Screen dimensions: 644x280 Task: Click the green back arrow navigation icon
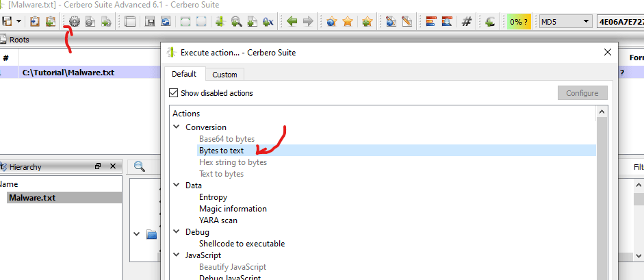coord(292,22)
